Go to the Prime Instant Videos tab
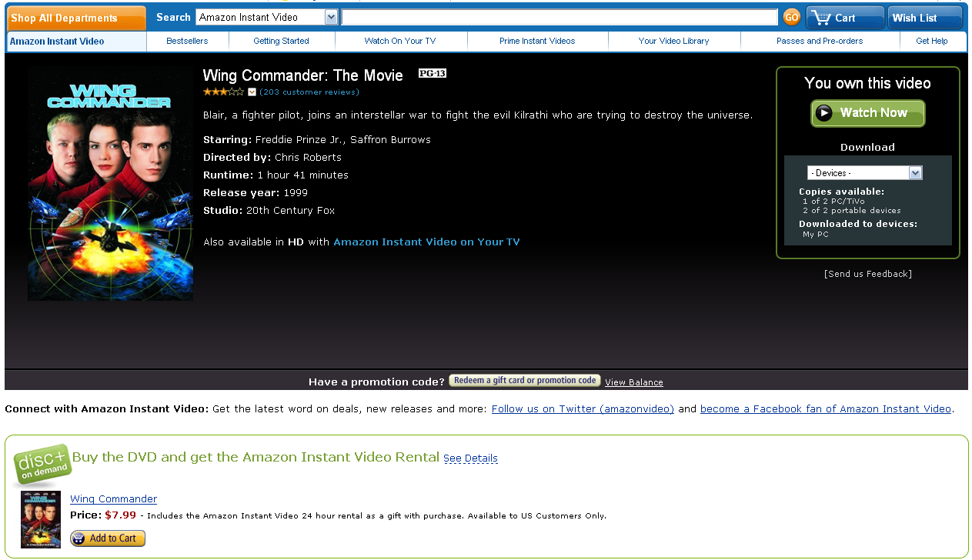The width and height of the screenshot is (972, 560). 537,41
